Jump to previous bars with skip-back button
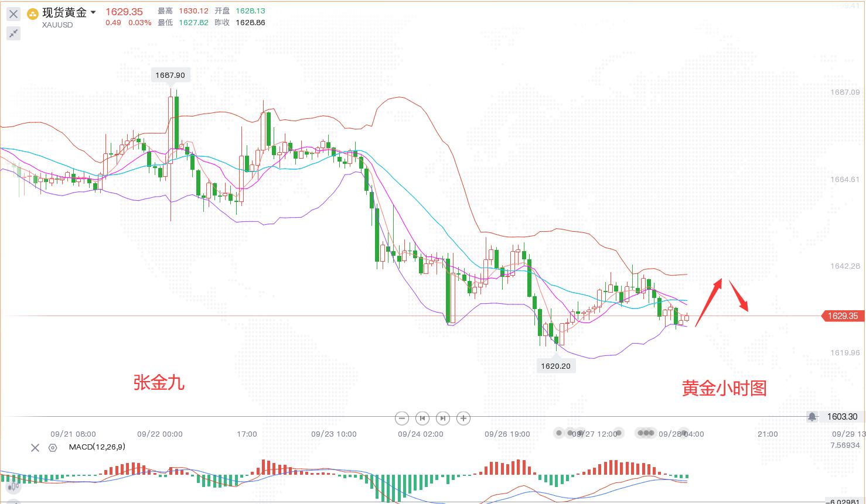866x504 pixels. 422,418
